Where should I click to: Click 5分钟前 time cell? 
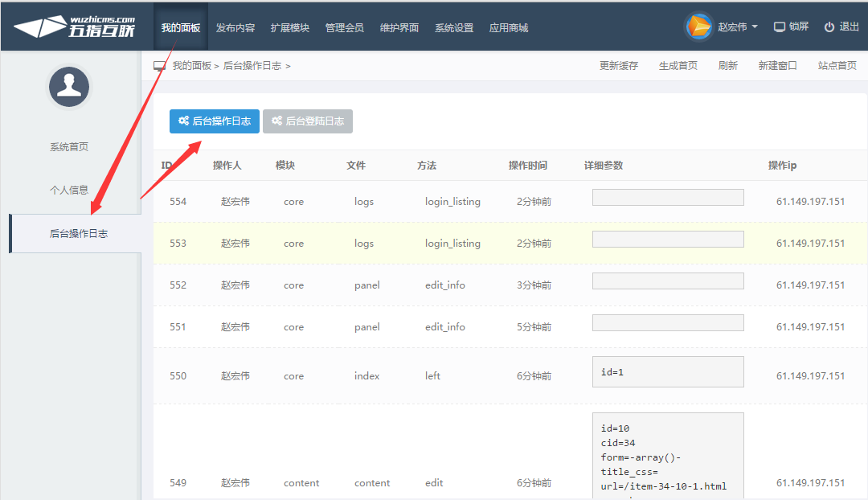pos(534,327)
